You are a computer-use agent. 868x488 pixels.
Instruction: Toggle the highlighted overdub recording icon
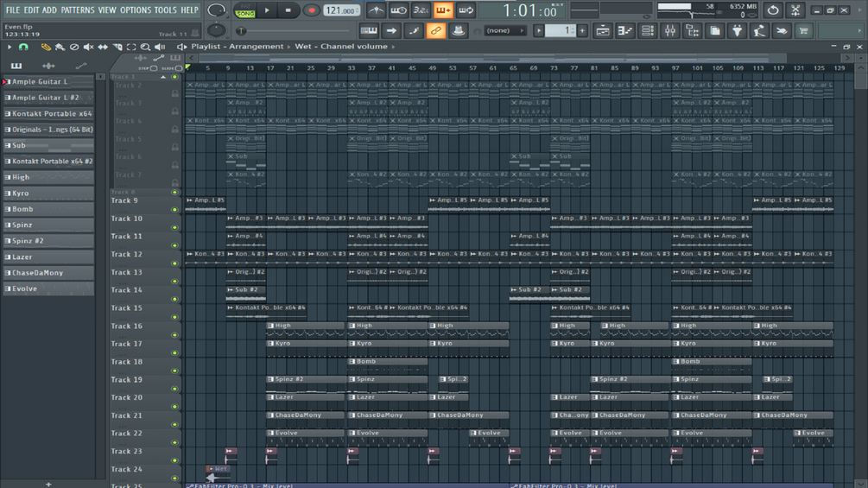coord(443,10)
